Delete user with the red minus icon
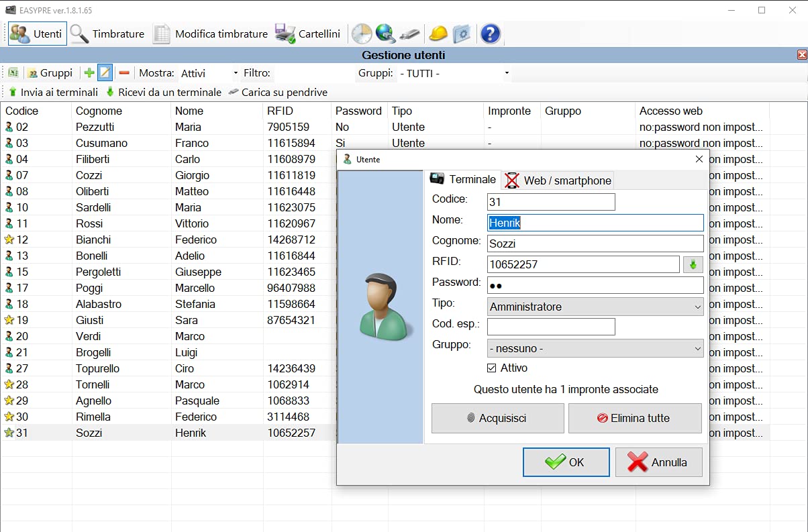The height and width of the screenshot is (532, 808). tap(124, 73)
